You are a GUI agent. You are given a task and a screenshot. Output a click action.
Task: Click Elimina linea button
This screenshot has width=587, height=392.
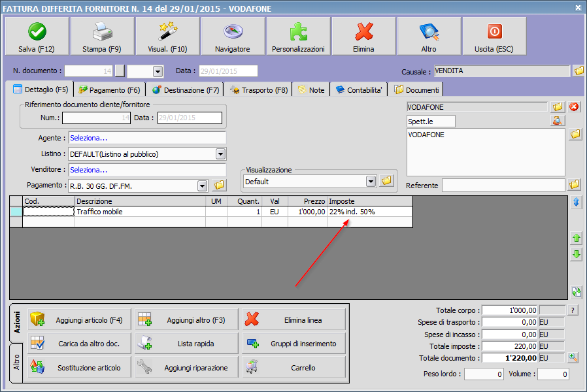(x=293, y=320)
